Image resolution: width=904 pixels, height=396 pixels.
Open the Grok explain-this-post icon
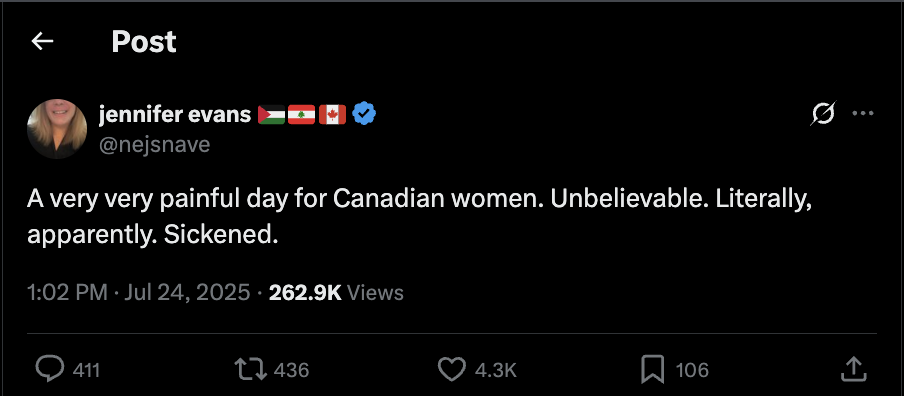coord(823,114)
